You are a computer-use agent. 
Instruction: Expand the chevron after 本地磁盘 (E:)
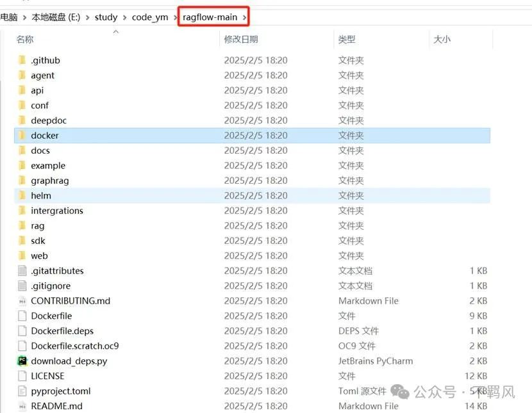pyautogui.click(x=88, y=17)
